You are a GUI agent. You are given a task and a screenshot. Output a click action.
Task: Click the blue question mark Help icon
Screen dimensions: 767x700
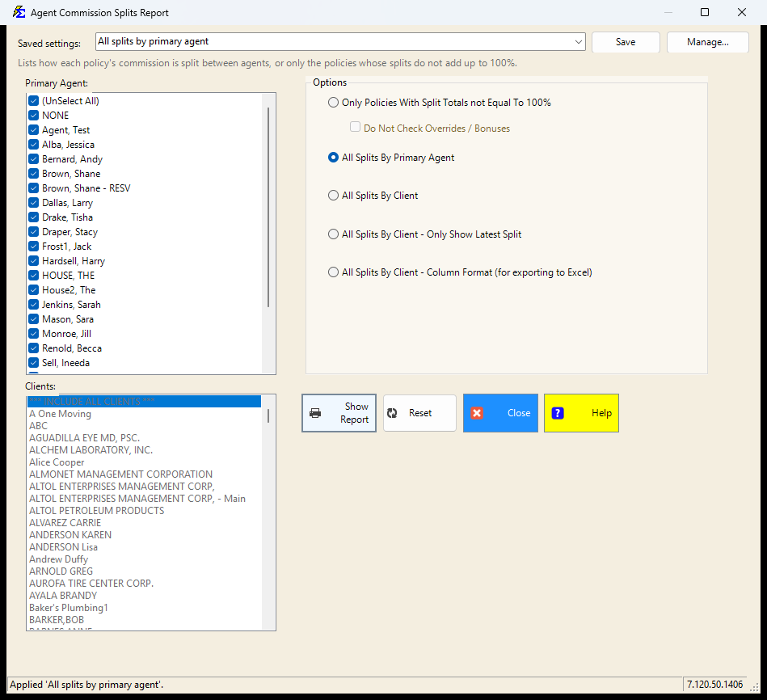pos(558,413)
